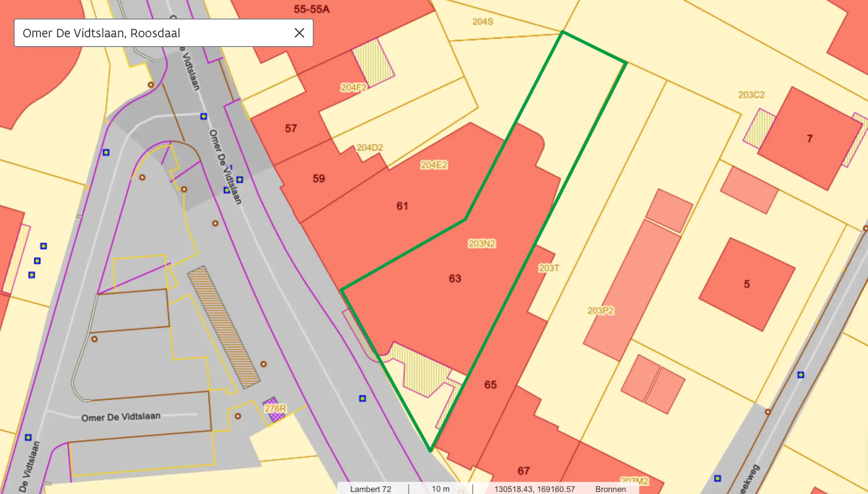Clear the address search with the X
This screenshot has height=494, width=868.
(x=299, y=33)
